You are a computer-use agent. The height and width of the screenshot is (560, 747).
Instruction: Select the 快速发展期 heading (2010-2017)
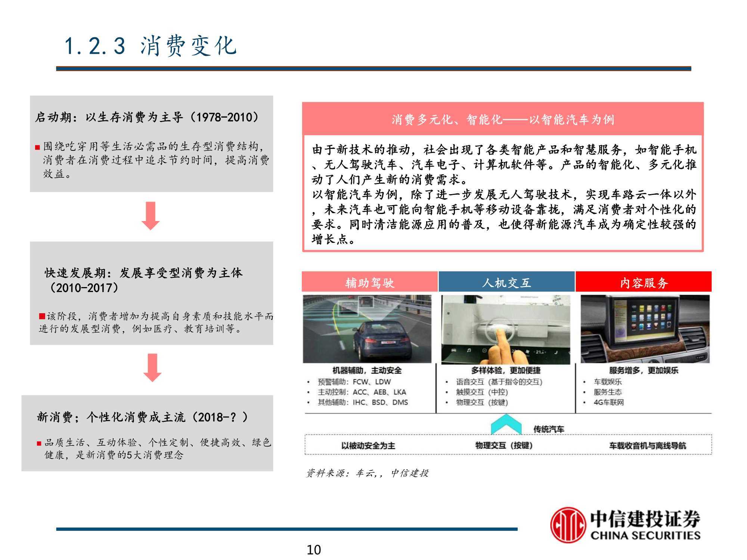[143, 280]
